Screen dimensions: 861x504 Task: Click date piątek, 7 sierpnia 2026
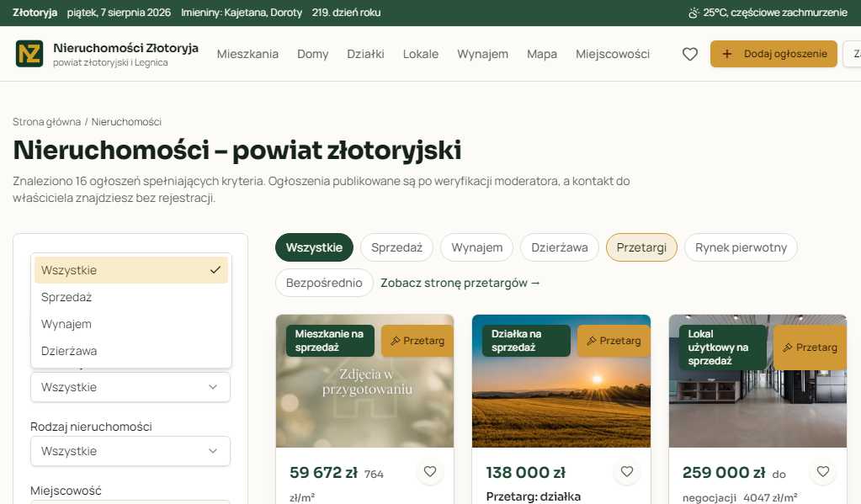(119, 12)
